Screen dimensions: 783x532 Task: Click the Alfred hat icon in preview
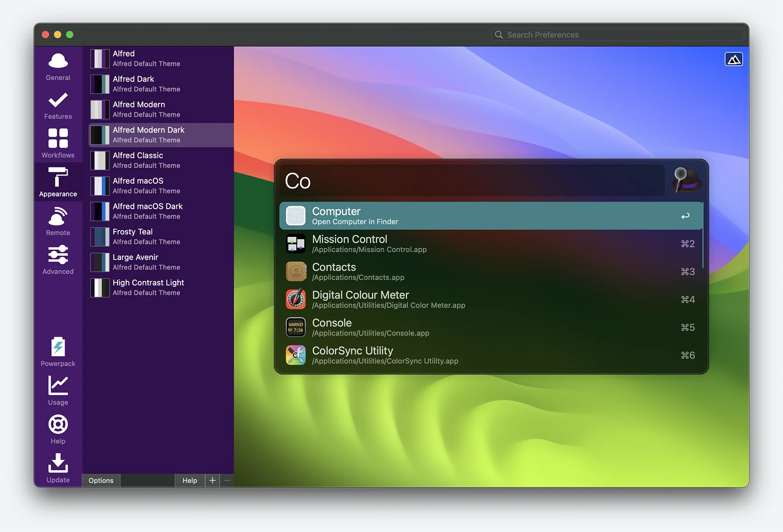click(686, 180)
